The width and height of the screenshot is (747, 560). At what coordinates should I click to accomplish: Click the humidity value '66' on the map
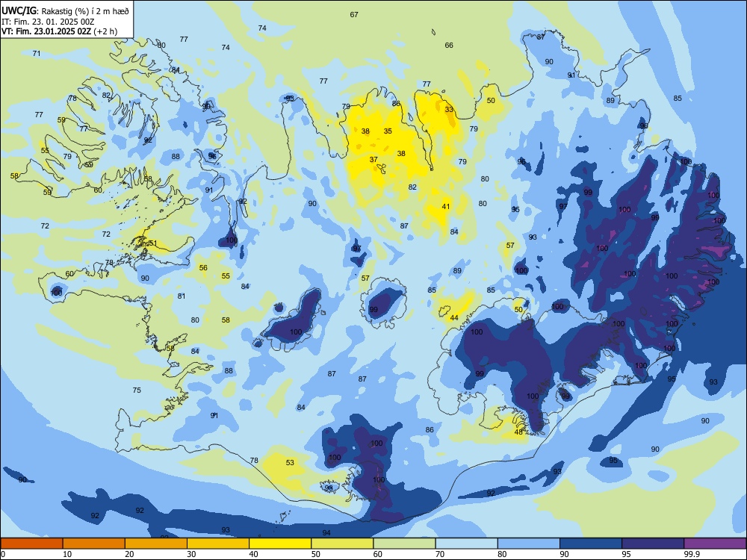[x=449, y=46]
